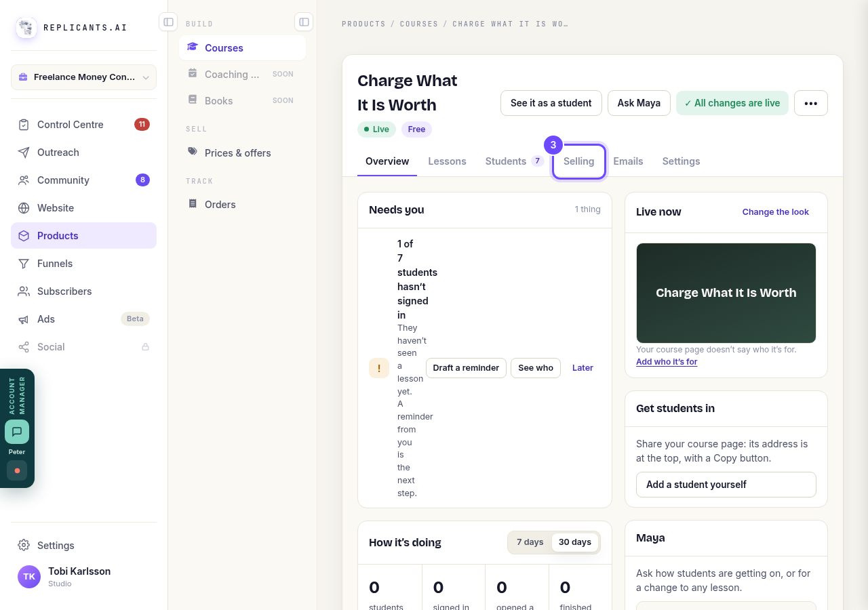Click See it as a student
Image resolution: width=868 pixels, height=610 pixels.
tap(551, 103)
